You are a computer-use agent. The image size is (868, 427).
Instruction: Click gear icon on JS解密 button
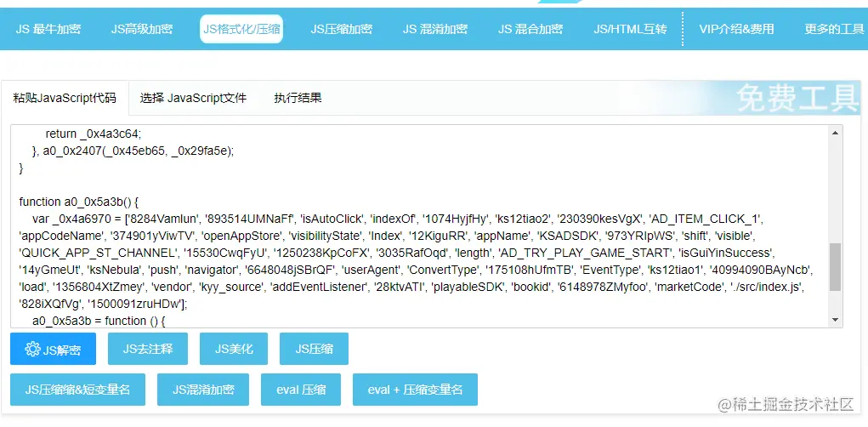[32, 349]
